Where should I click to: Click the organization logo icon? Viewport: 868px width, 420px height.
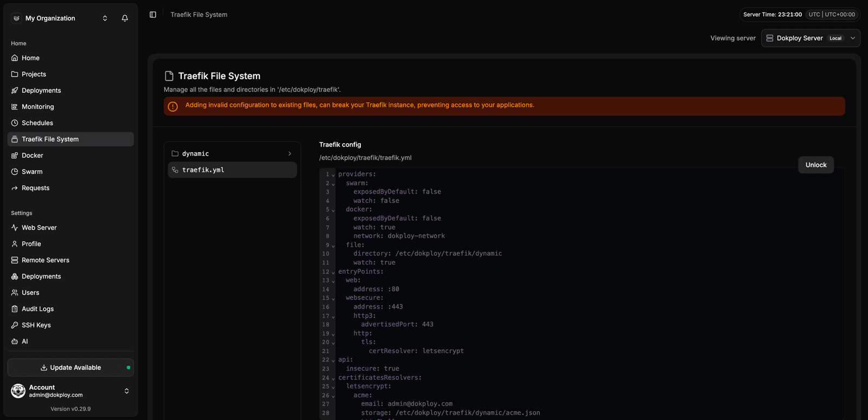click(x=16, y=18)
